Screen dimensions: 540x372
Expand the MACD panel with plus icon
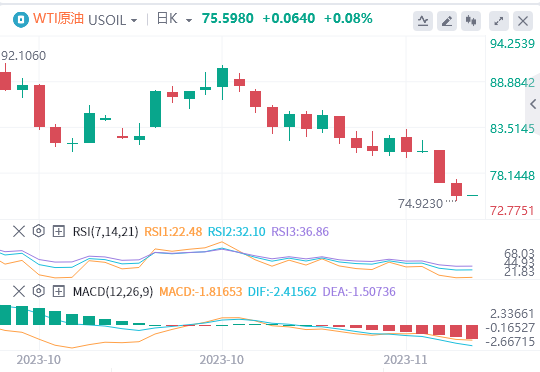point(59,291)
